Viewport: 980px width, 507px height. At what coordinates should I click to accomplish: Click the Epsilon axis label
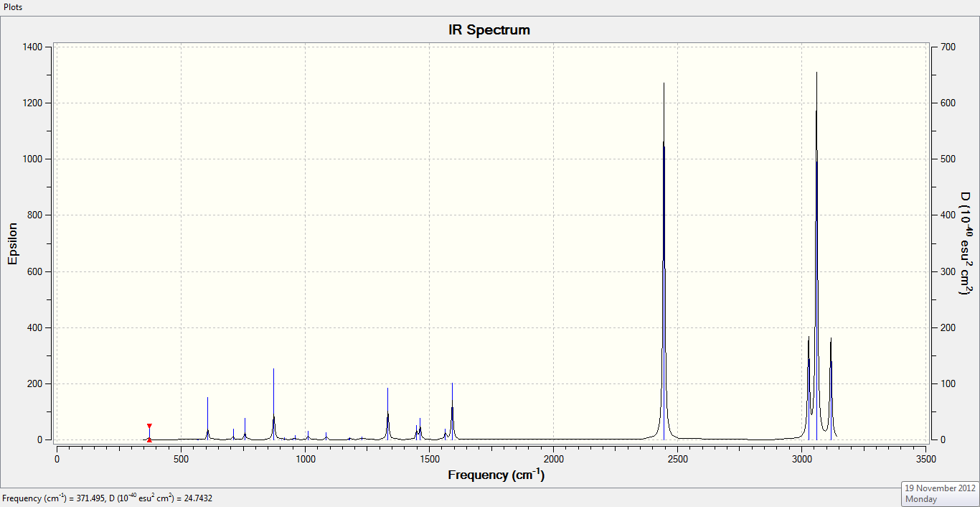click(x=13, y=243)
